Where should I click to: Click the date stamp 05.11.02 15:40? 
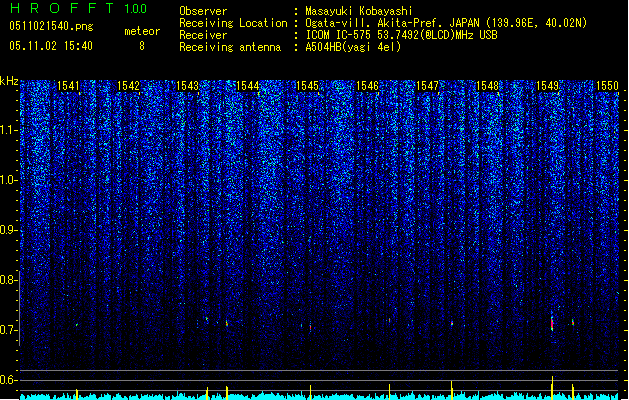51,46
